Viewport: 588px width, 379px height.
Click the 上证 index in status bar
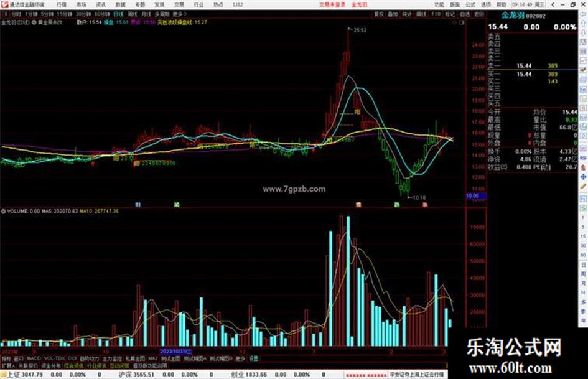[x=25, y=375]
